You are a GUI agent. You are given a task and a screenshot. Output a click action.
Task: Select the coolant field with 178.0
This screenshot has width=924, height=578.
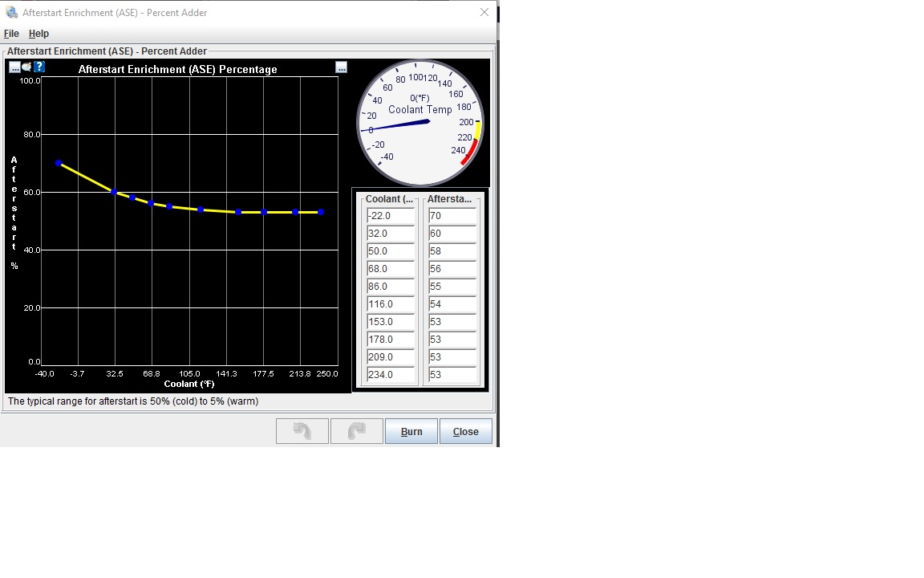pyautogui.click(x=391, y=340)
